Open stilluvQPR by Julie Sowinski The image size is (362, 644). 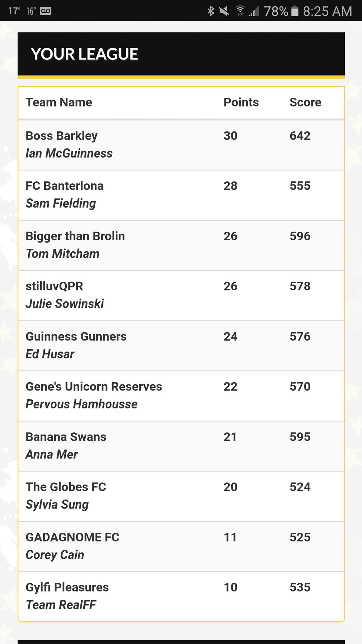pyautogui.click(x=181, y=296)
